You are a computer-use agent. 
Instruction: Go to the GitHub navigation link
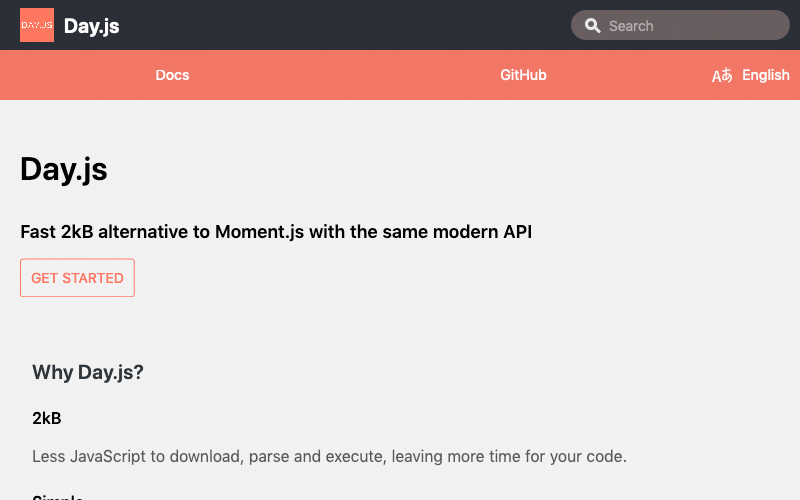[523, 75]
